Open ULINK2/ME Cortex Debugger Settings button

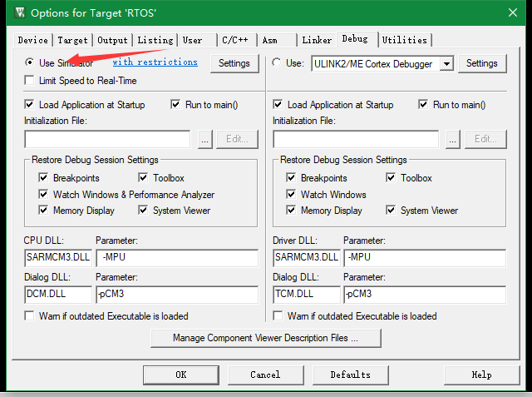coord(482,63)
